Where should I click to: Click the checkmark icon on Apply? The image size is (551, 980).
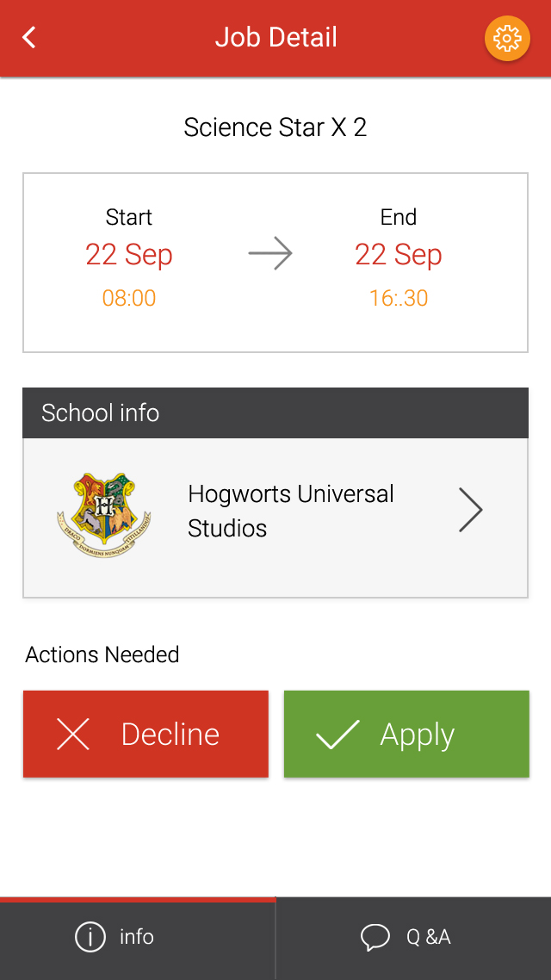tap(337, 735)
